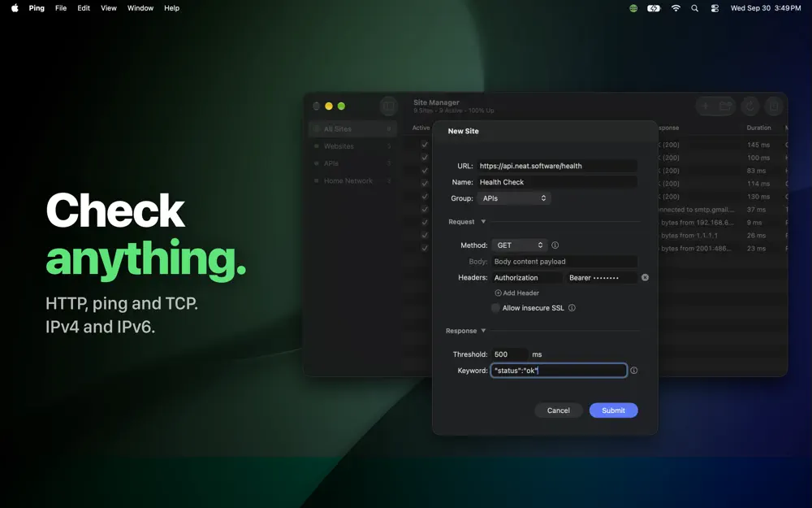This screenshot has height=508, width=812.
Task: Open the Help menu
Action: tap(172, 8)
